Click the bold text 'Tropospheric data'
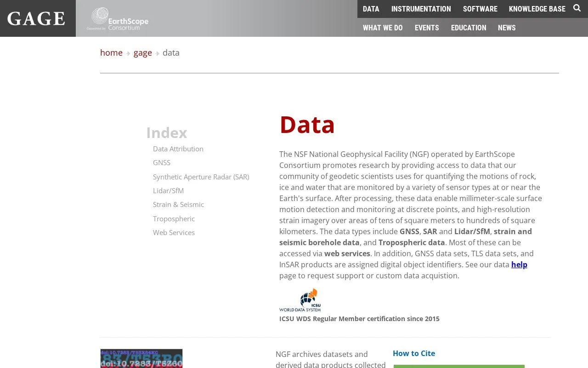The width and height of the screenshot is (588, 368). point(412,242)
